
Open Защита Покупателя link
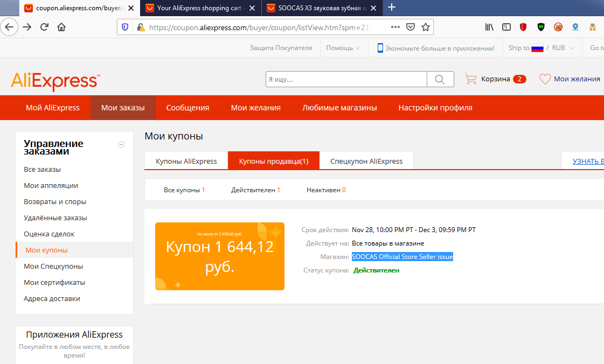(x=281, y=48)
